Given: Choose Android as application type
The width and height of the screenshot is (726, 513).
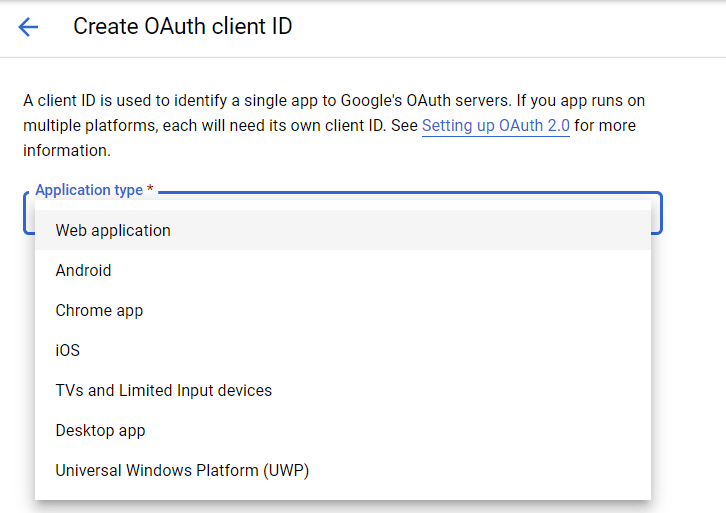Looking at the screenshot, I should (83, 270).
